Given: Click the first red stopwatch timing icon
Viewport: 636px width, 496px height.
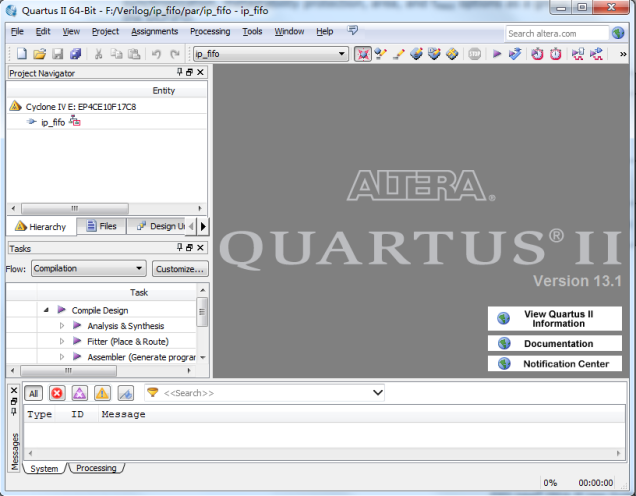Looking at the screenshot, I should (x=537, y=54).
